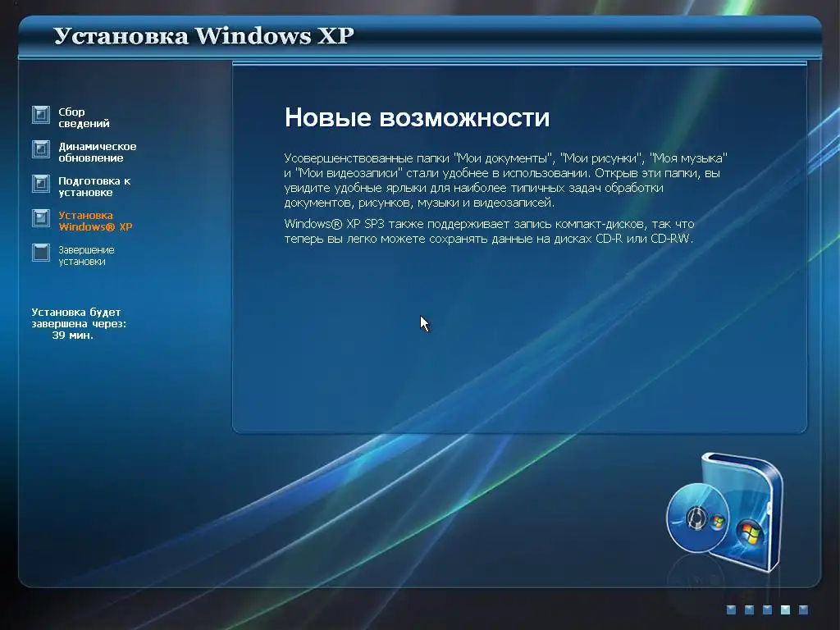
Task: Click the step icon beside "Подготовка к установке"
Action: 41,184
